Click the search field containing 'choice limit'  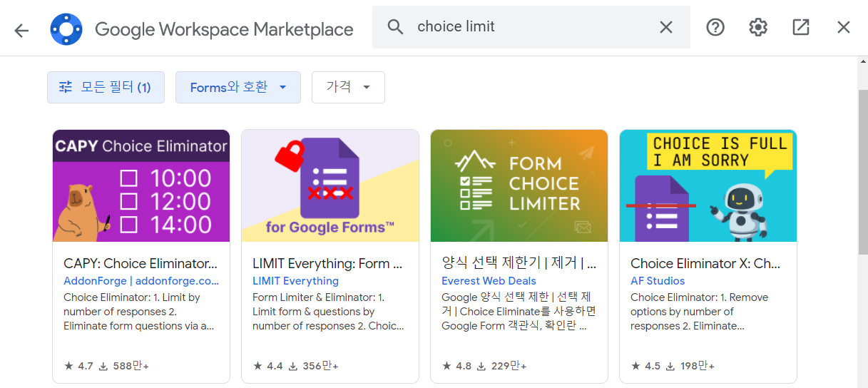[531, 27]
